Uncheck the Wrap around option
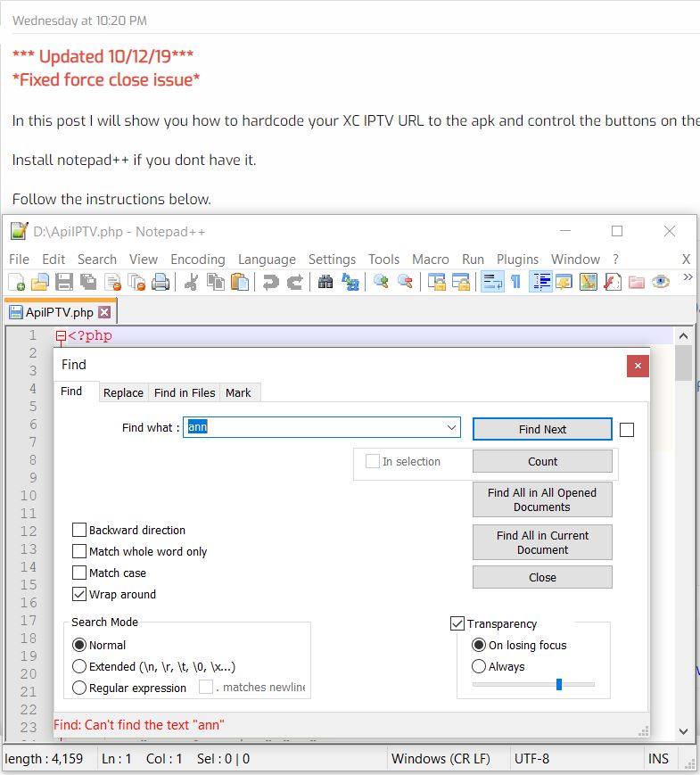Screen dimensions: 700x775 [79, 594]
